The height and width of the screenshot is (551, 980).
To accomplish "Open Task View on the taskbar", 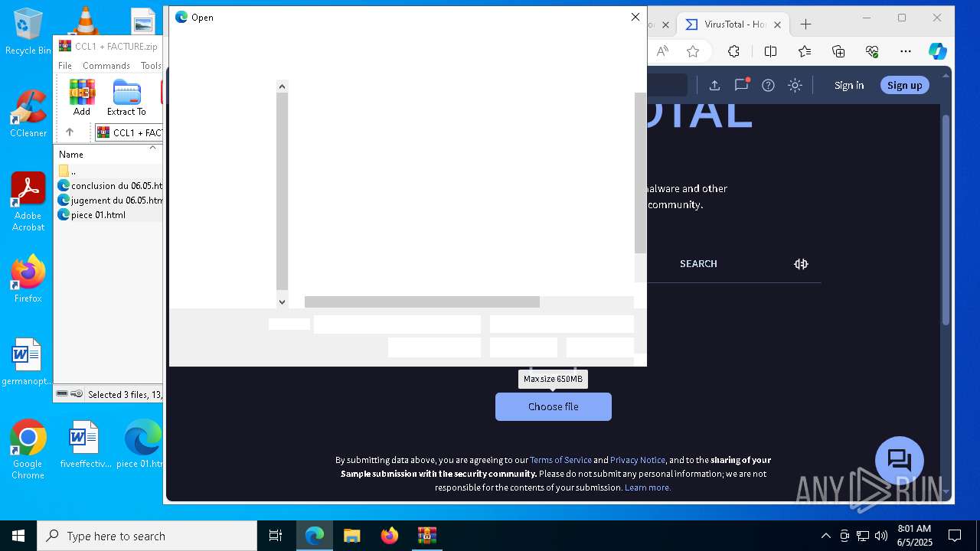I will 276,536.
